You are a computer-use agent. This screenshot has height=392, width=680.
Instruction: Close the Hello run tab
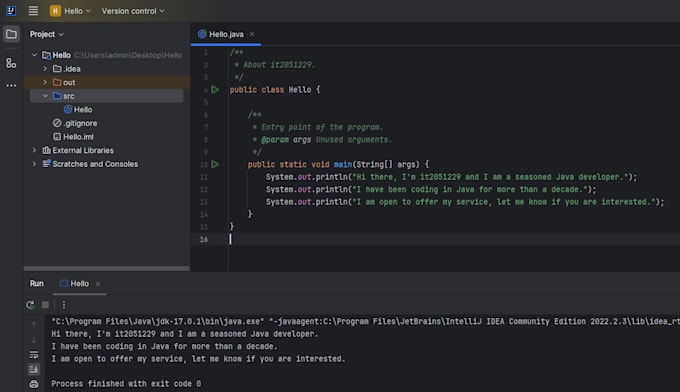(98, 284)
